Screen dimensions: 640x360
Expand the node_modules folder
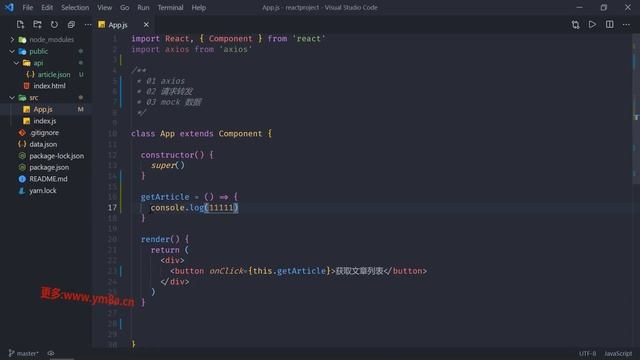click(12, 40)
